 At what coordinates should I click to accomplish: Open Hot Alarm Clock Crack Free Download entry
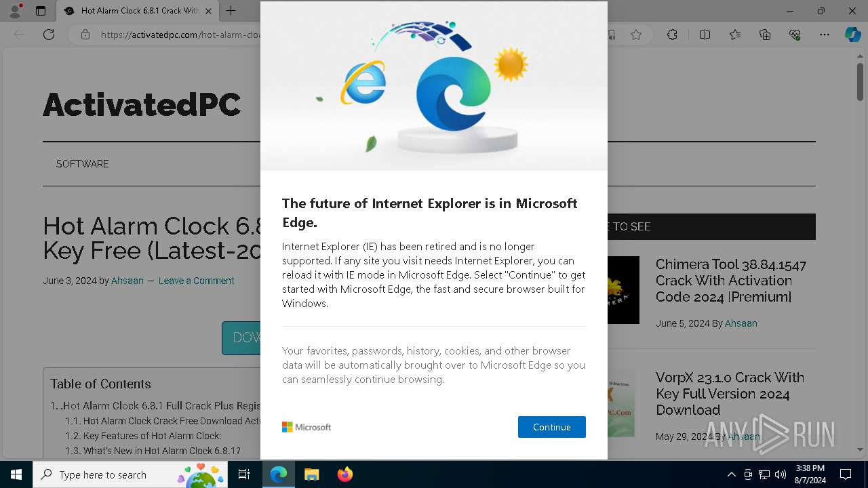tap(163, 421)
